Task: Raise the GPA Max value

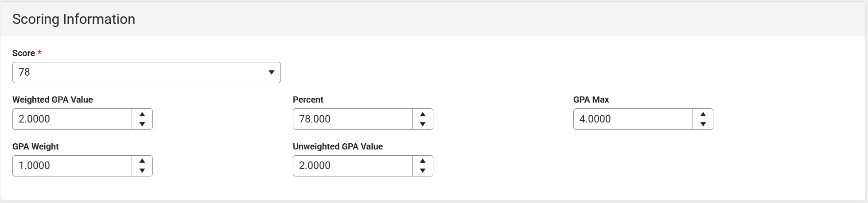Action: pos(703,114)
